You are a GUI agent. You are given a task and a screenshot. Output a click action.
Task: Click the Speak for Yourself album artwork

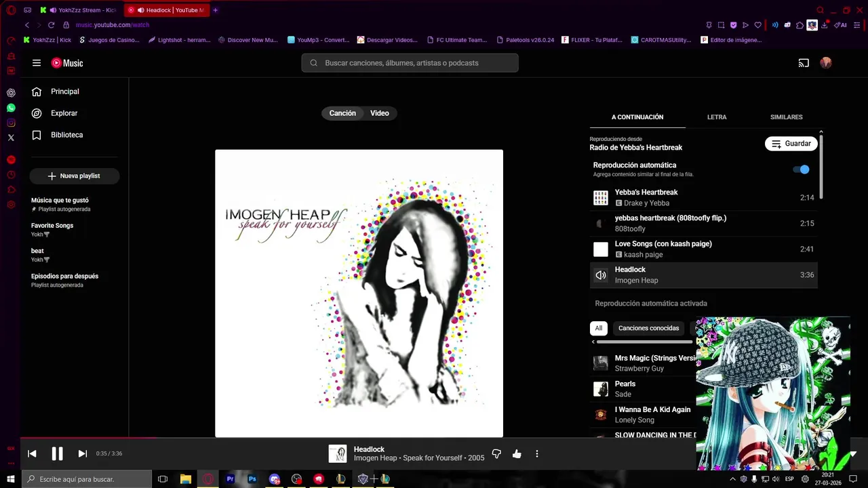point(359,293)
